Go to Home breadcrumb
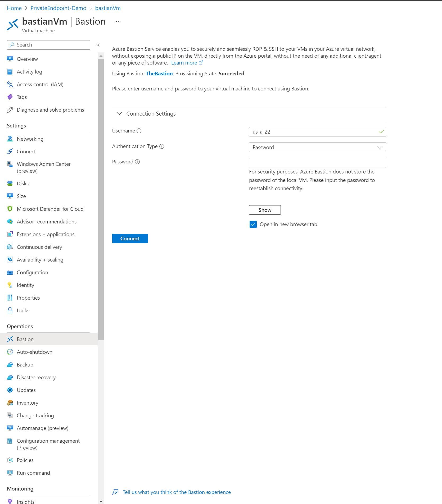This screenshot has height=504, width=442. [14, 8]
